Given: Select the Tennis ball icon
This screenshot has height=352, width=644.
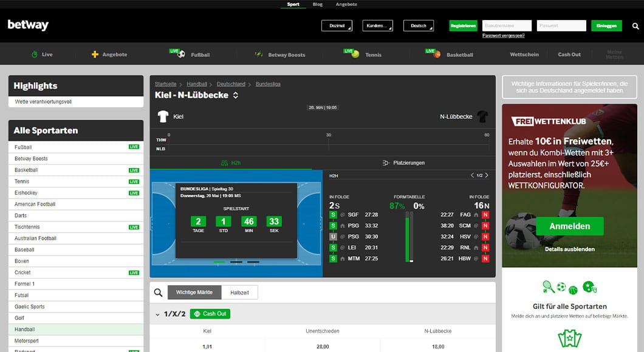Looking at the screenshot, I should pyautogui.click(x=355, y=54).
